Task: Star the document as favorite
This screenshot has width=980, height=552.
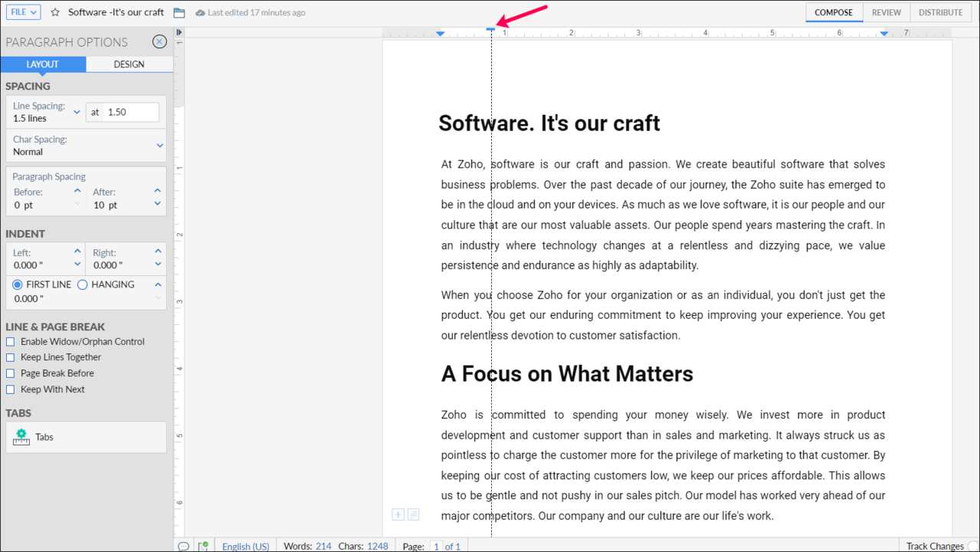Action: [55, 12]
